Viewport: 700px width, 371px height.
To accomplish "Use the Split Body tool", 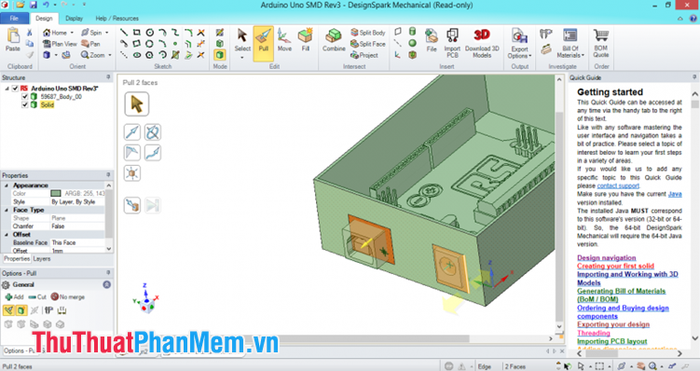I will point(368,33).
